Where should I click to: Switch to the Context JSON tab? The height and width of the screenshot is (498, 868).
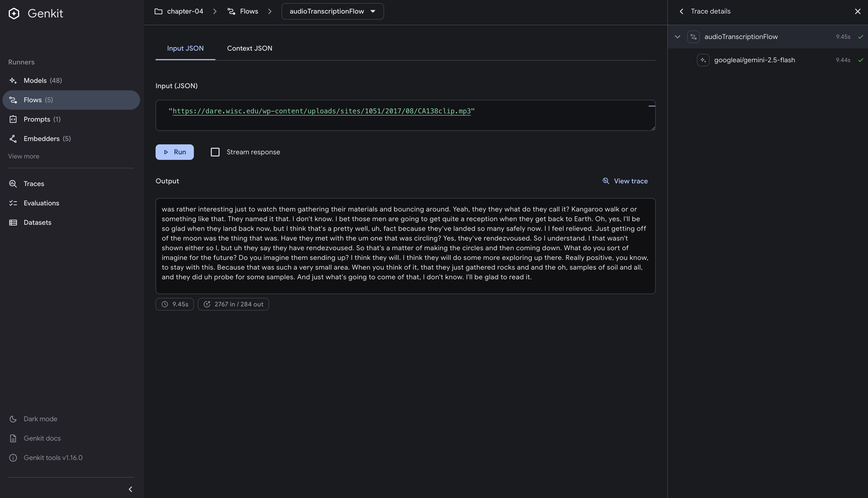click(x=249, y=48)
